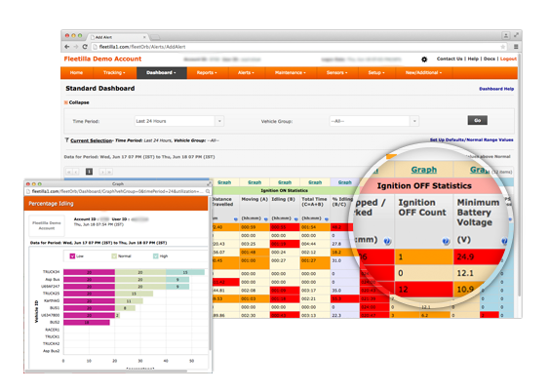Screen dimensions: 550x392
Task: Open the Time Period dropdown
Action: coord(219,121)
